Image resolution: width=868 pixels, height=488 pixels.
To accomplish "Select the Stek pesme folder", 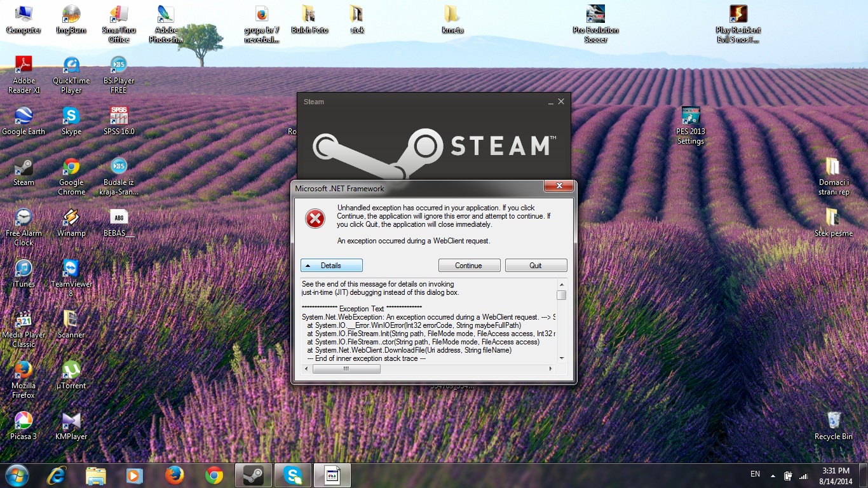I will (833, 223).
